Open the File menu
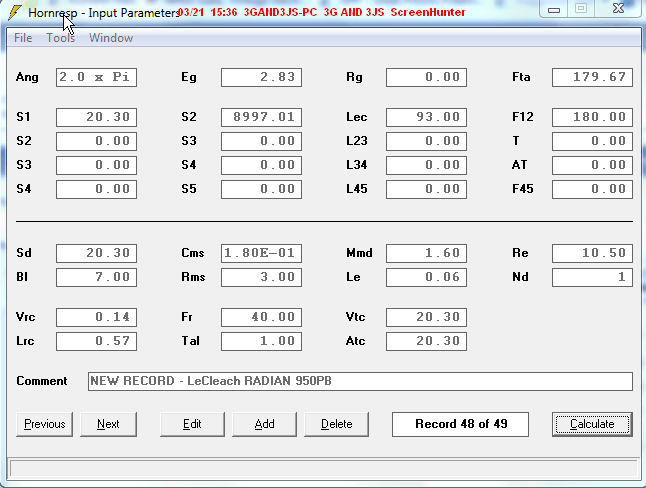 (23, 38)
